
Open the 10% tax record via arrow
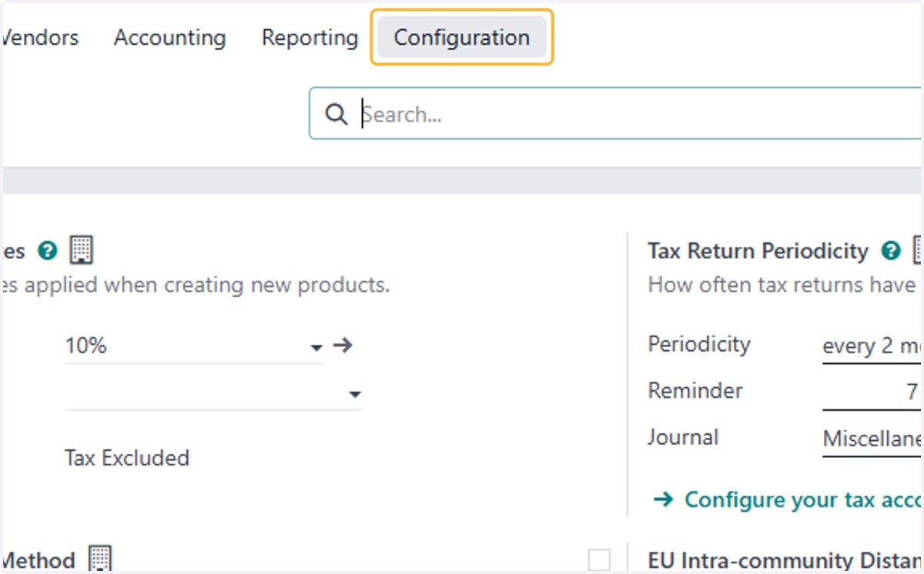pos(343,345)
